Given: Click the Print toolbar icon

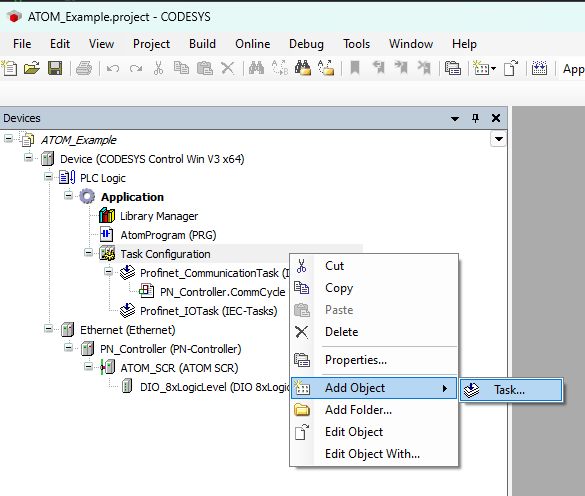Looking at the screenshot, I should tap(84, 69).
